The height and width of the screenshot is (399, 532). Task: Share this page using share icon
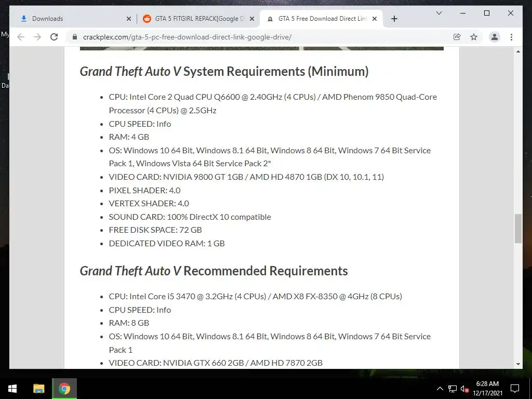(457, 37)
